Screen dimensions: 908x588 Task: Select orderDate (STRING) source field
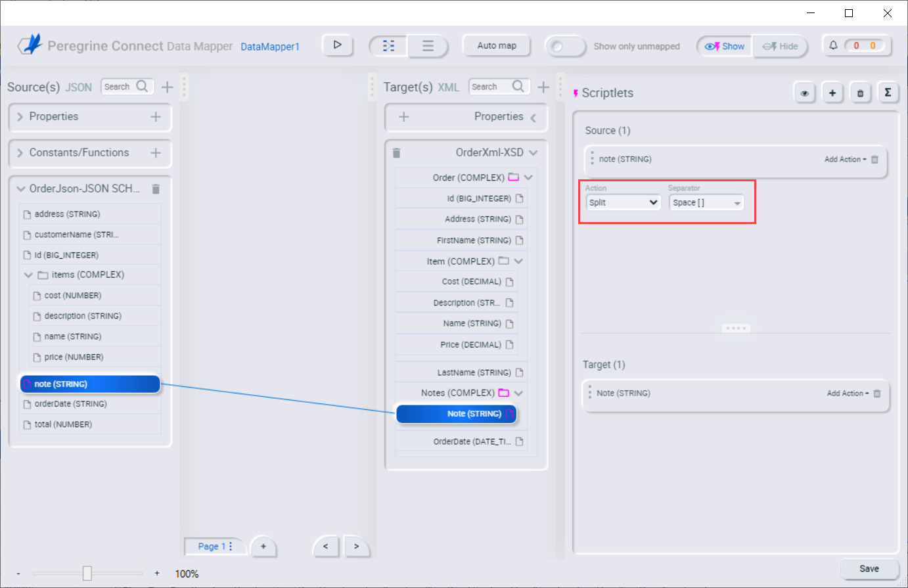(90, 404)
